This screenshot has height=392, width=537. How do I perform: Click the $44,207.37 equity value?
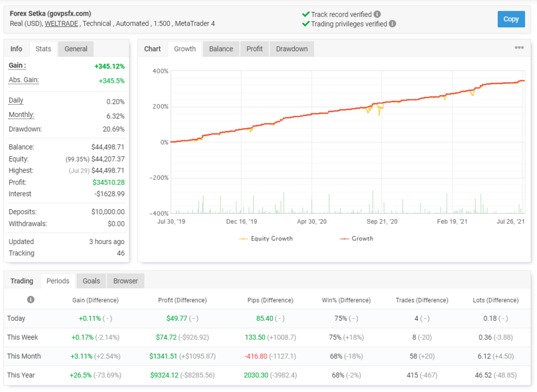click(108, 159)
